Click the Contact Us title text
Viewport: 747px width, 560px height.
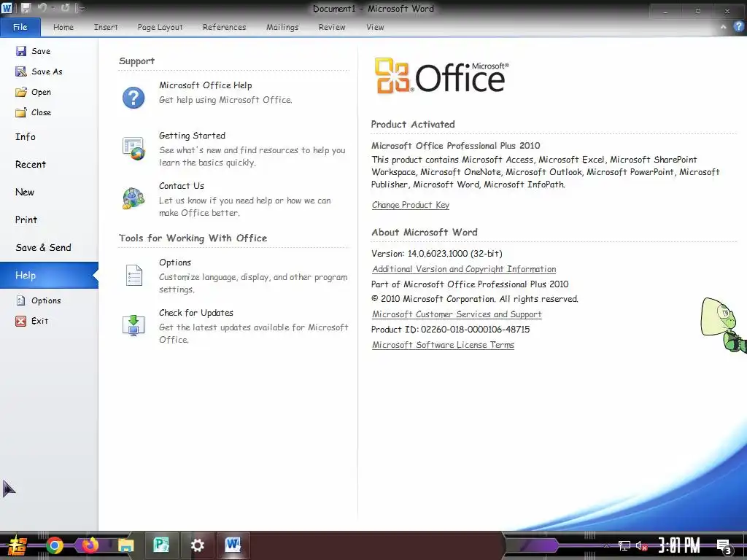[x=182, y=186]
